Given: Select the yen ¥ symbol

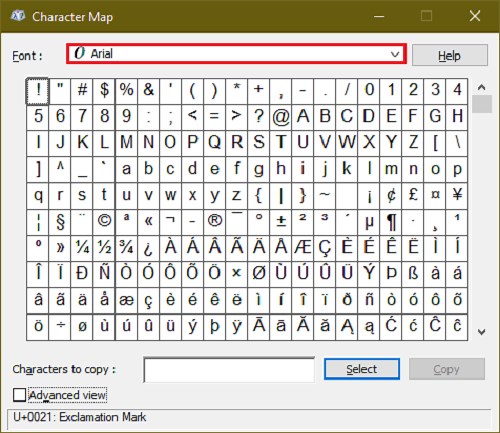Looking at the screenshot, I should [457, 196].
